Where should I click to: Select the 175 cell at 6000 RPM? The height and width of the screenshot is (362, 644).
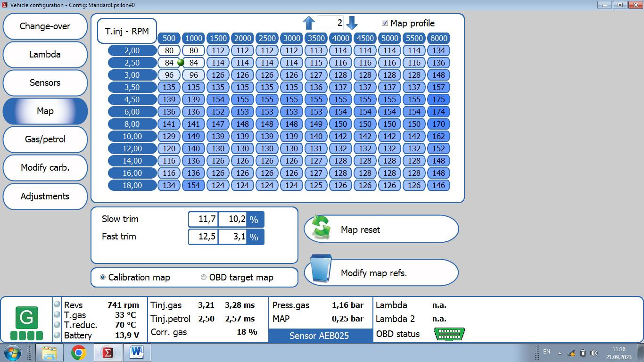[438, 99]
